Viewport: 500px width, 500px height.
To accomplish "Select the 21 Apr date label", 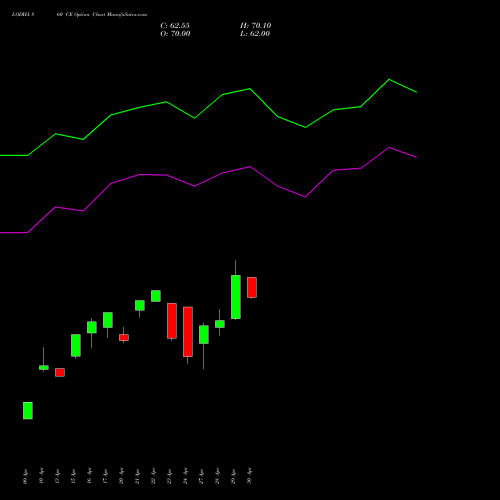I will 137,477.
